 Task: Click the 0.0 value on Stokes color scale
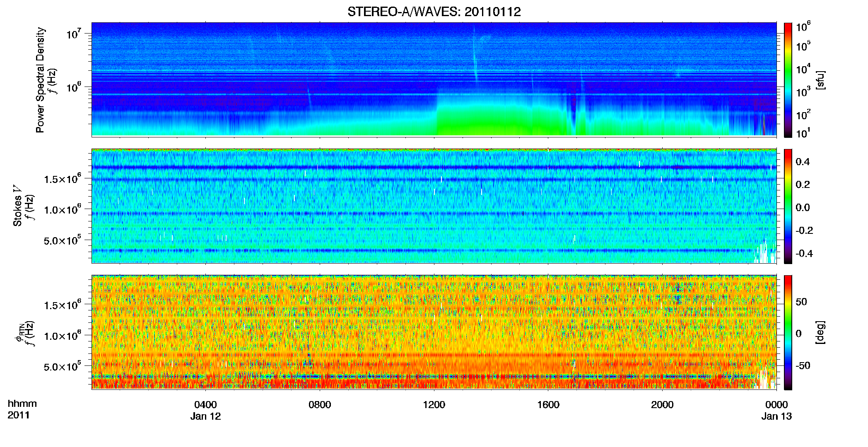click(803, 207)
